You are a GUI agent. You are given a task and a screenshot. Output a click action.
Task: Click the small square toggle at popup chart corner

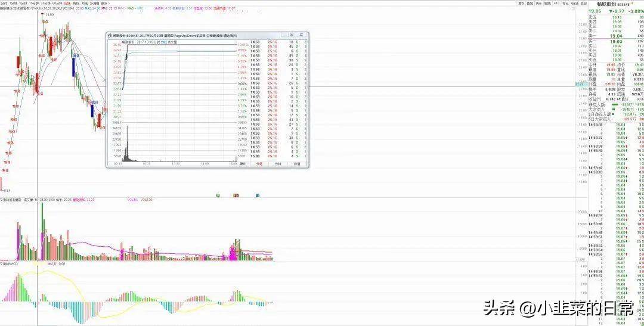(x=235, y=42)
